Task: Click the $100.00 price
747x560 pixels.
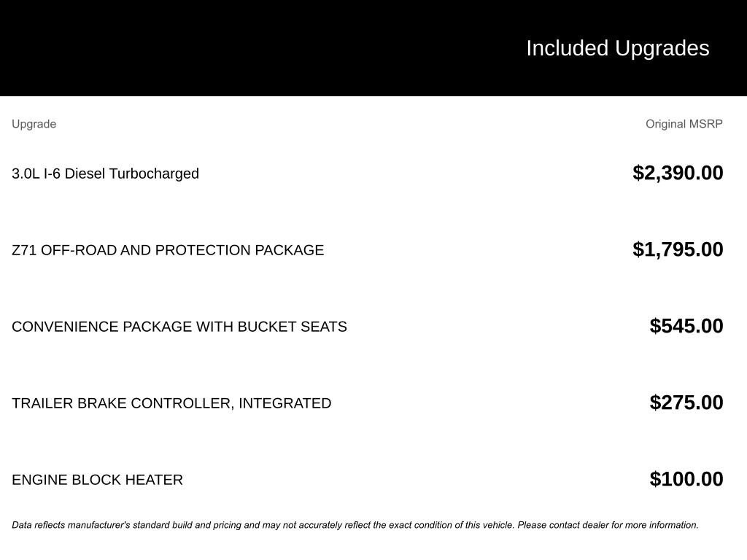Action: 686,479
